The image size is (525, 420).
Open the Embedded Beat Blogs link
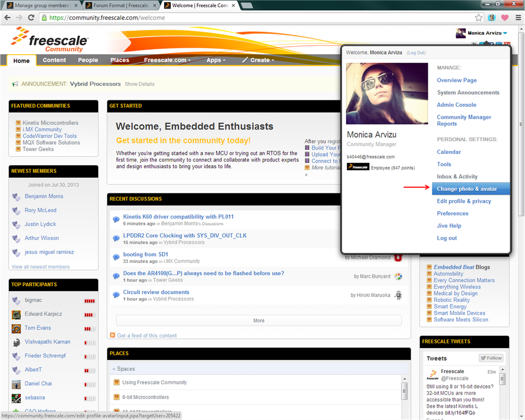point(462,267)
